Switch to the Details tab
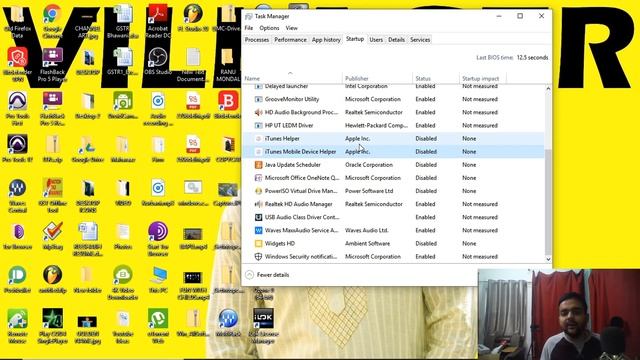This screenshot has height=360, width=640. pos(396,40)
